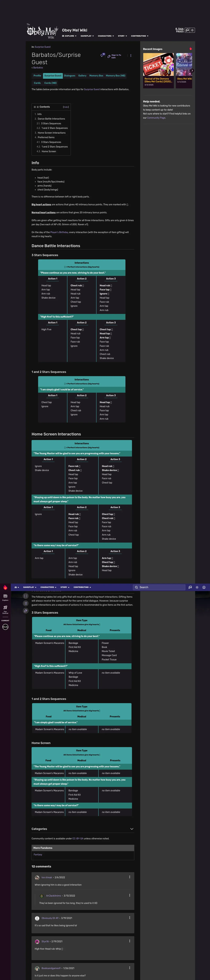Expand CONTRIBUTING dropdown under the Obey Me! Wiki title
Viewport: 210px width, 980px height.
(x=140, y=36)
